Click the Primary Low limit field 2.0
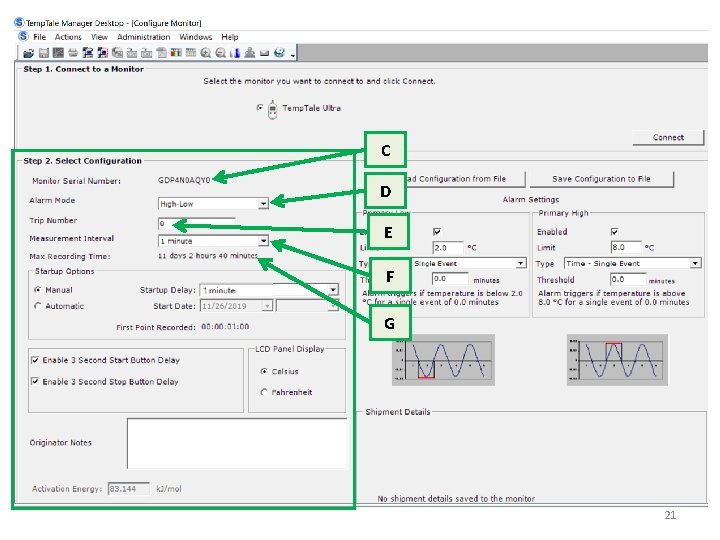Viewport: 720px width, 540px height. (448, 248)
